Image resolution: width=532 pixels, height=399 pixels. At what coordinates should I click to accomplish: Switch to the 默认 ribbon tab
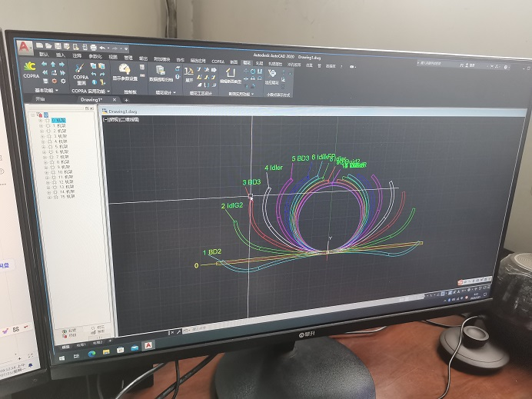pos(44,55)
